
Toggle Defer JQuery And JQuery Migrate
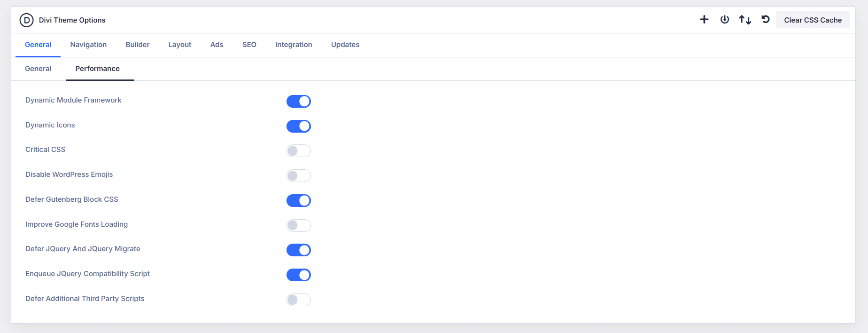point(299,250)
